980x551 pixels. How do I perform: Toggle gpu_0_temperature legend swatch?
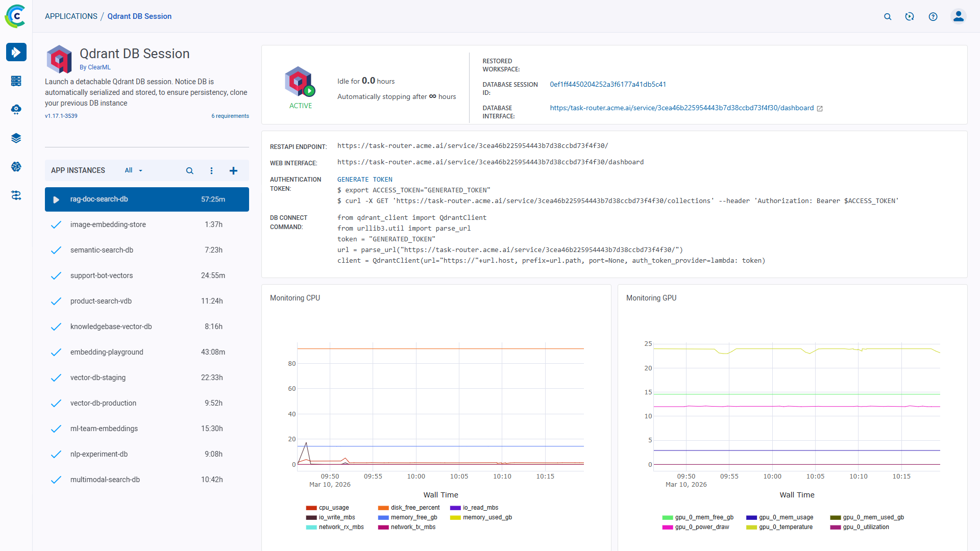751,528
